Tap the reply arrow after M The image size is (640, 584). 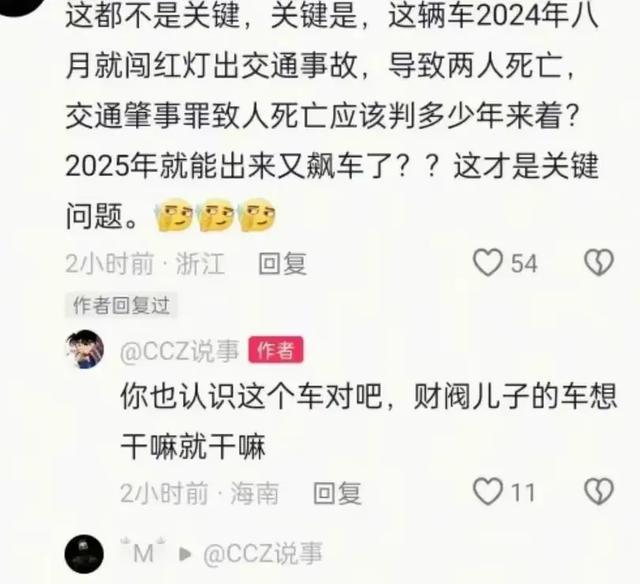185,554
